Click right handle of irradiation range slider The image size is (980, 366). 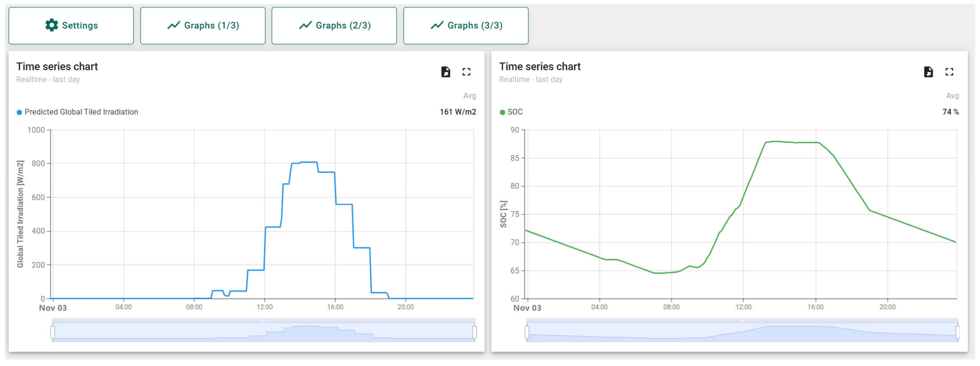pyautogui.click(x=474, y=332)
